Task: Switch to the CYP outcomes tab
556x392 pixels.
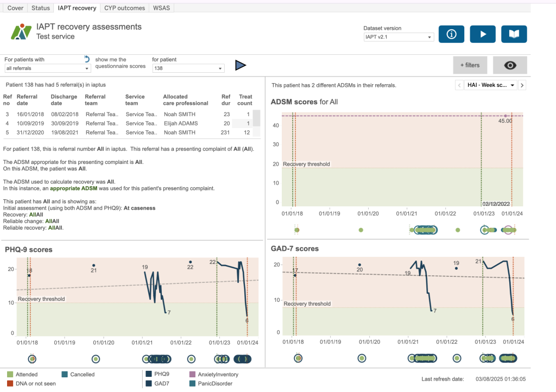Action: tap(124, 8)
